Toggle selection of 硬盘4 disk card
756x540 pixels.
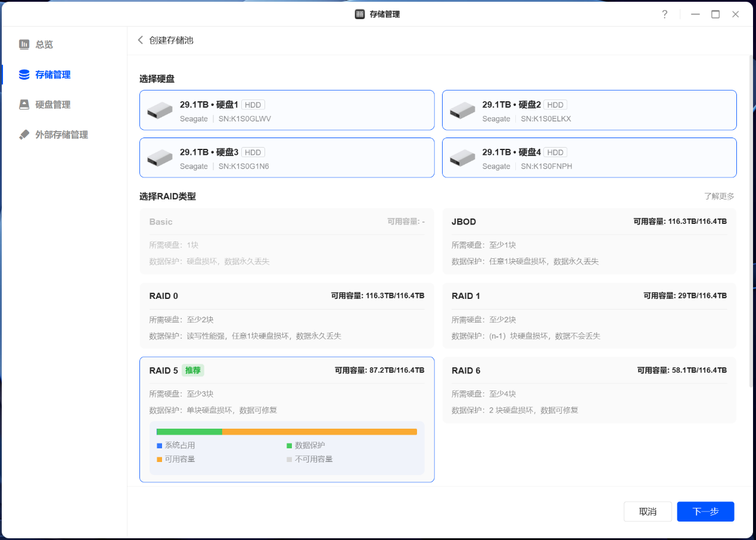point(589,158)
